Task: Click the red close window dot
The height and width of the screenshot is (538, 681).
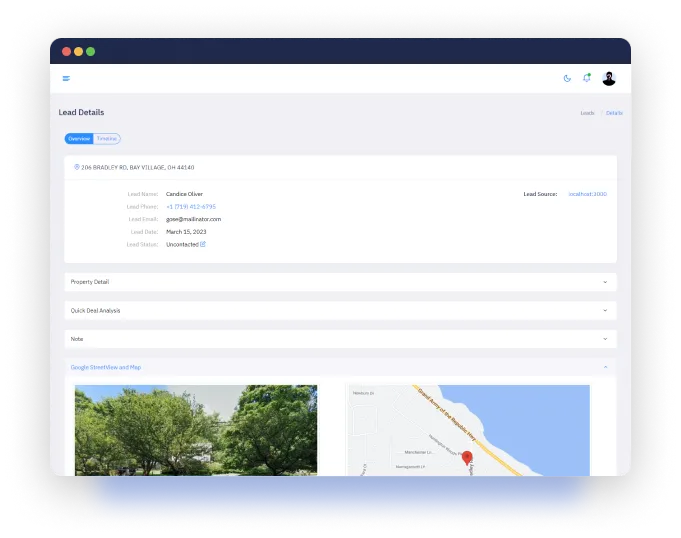Action: 66,52
